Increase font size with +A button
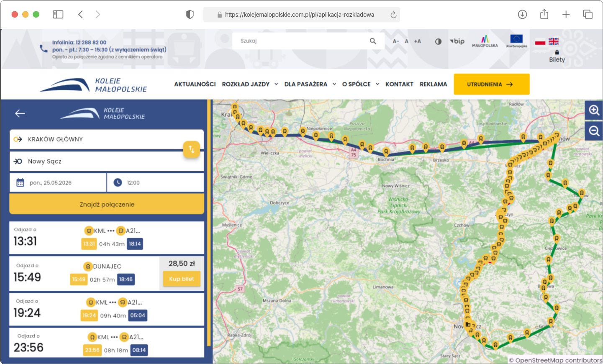This screenshot has height=364, width=603. pos(417,41)
